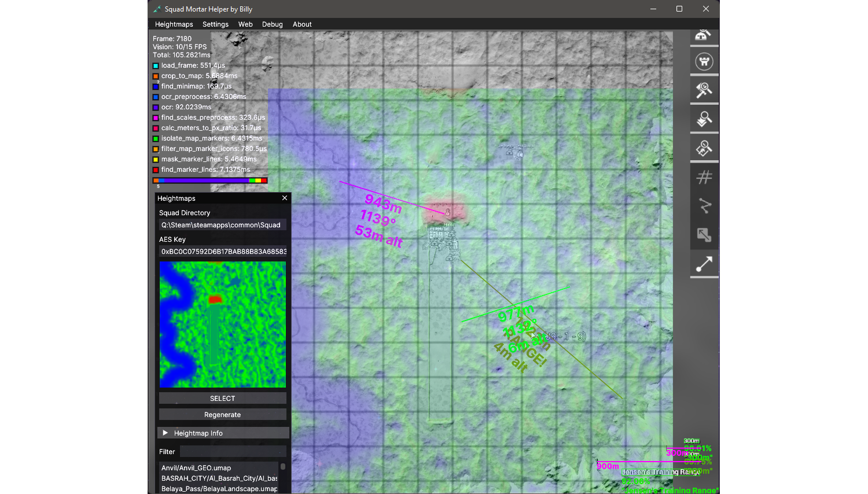Screen dimensions: 868x494
Task: Click the green isolate_map_markers color swatch
Action: coord(156,139)
